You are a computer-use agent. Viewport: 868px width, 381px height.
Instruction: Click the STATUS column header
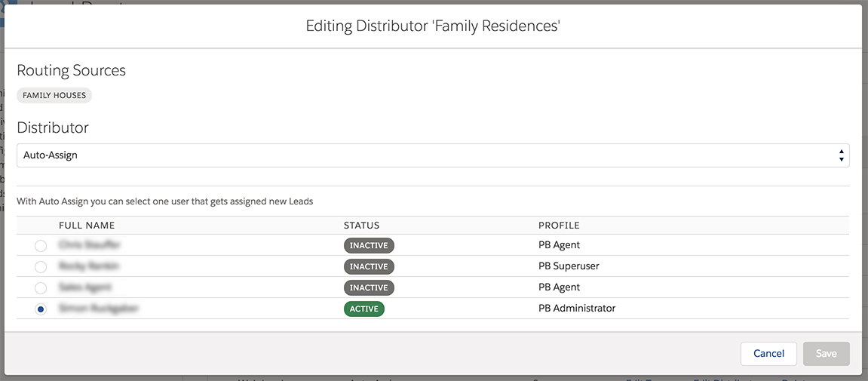361,226
